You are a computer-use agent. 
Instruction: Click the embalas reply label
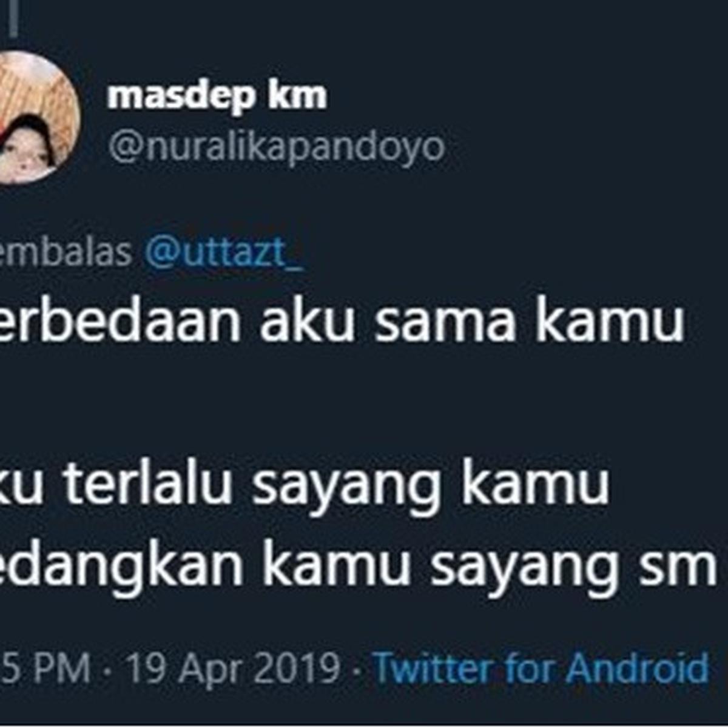pyautogui.click(x=66, y=253)
